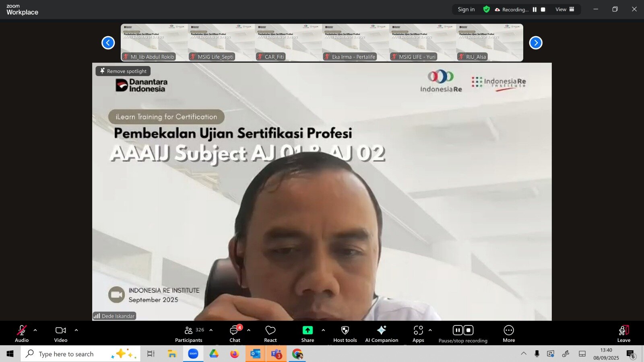This screenshot has height=362, width=644.
Task: Expand the video options arrow
Action: click(76, 330)
